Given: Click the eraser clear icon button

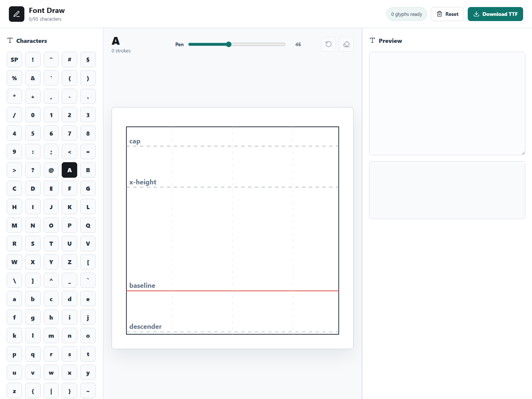Looking at the screenshot, I should point(346,44).
